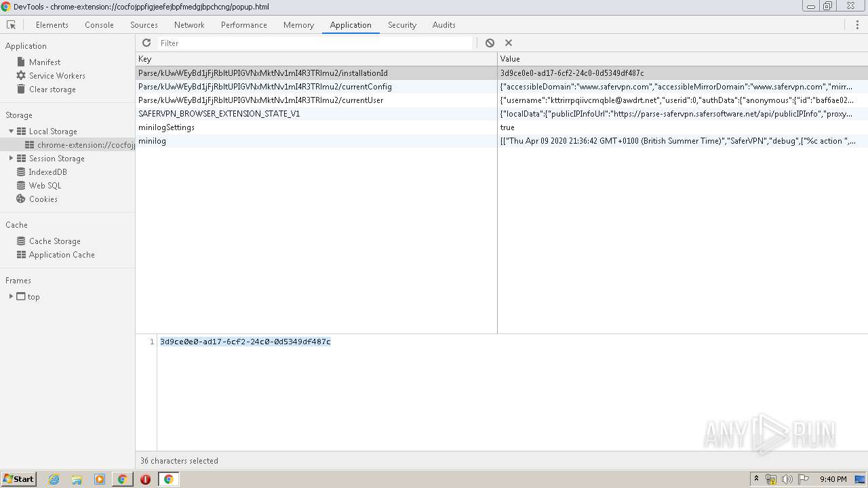Open Opera browser from taskbar
Screen dimensions: 868x488
coord(145,479)
